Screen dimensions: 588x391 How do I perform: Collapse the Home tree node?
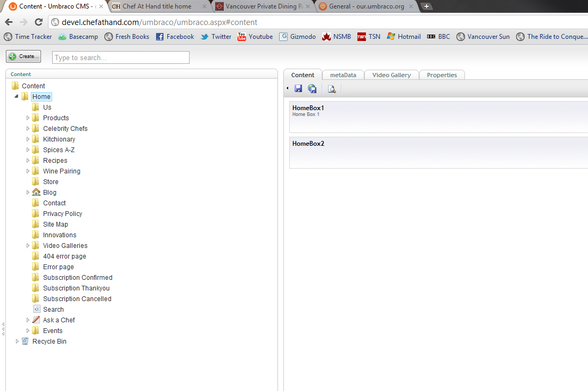(x=17, y=96)
